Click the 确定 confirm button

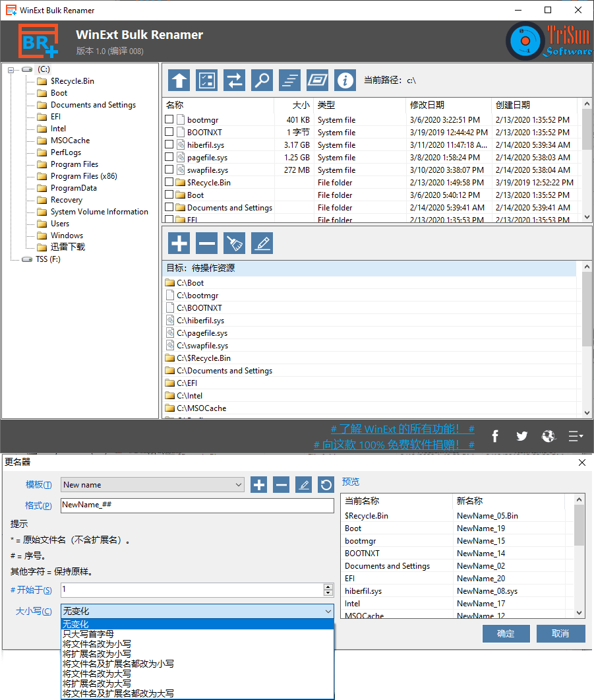pyautogui.click(x=506, y=633)
